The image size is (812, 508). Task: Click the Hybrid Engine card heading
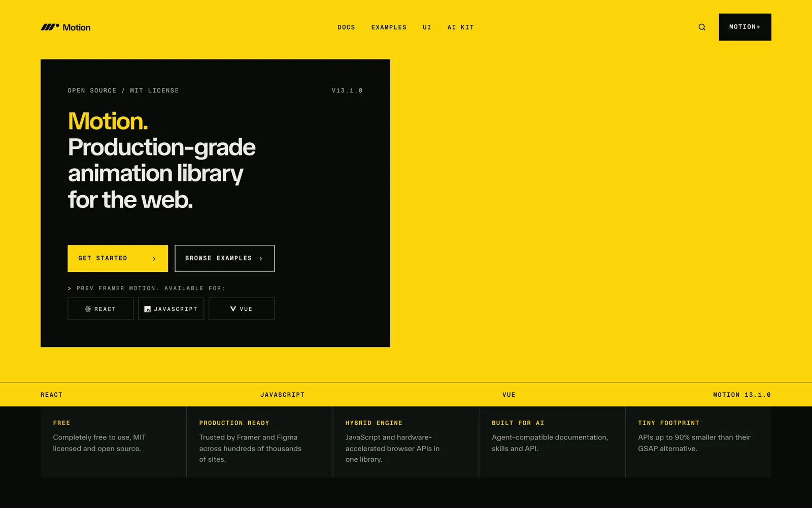[x=374, y=423]
